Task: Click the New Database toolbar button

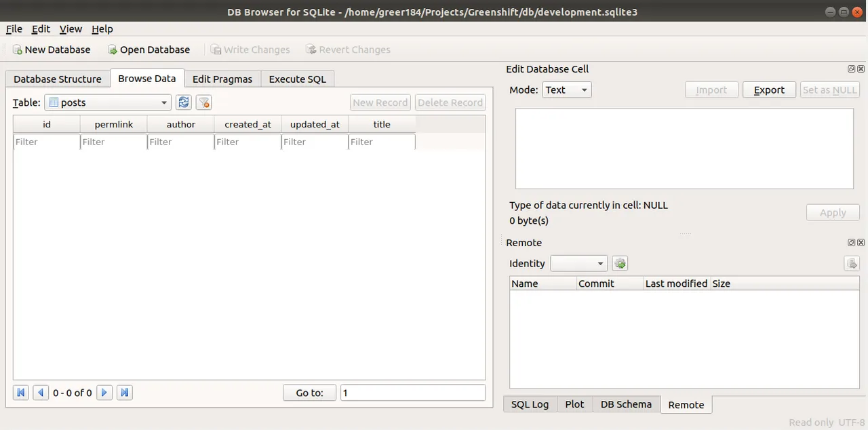Action: pyautogui.click(x=52, y=50)
